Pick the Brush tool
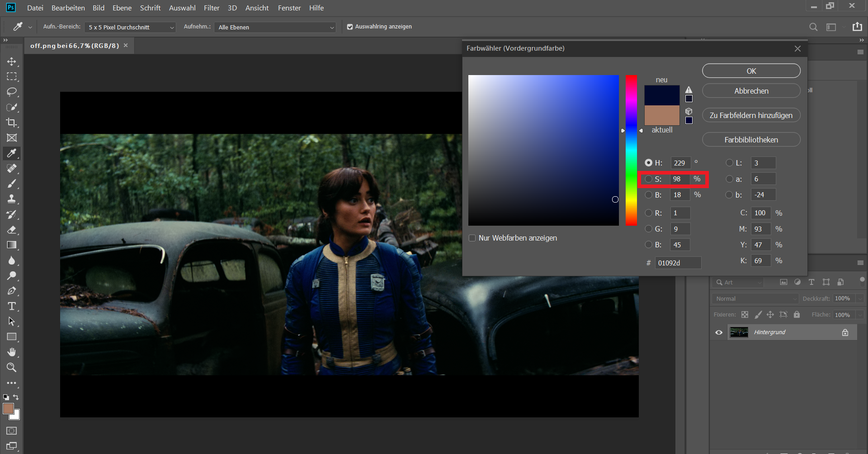This screenshot has width=868, height=454. (x=12, y=184)
